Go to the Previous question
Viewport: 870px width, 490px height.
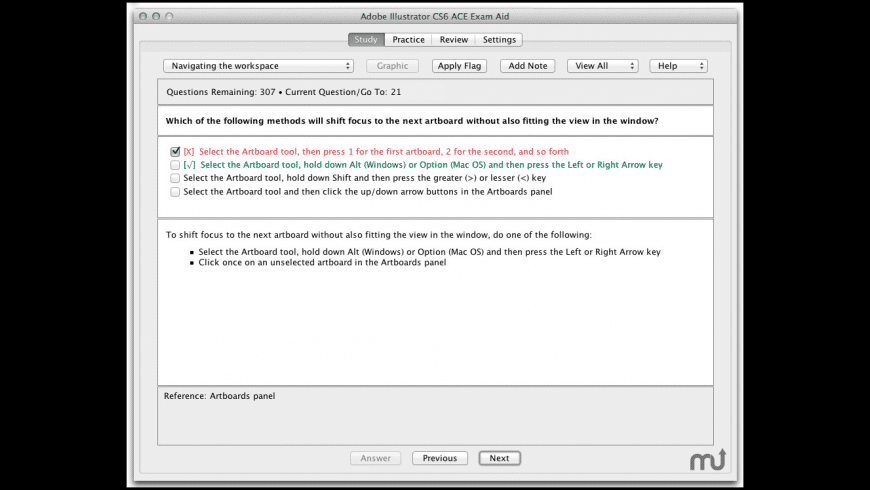pyautogui.click(x=440, y=458)
